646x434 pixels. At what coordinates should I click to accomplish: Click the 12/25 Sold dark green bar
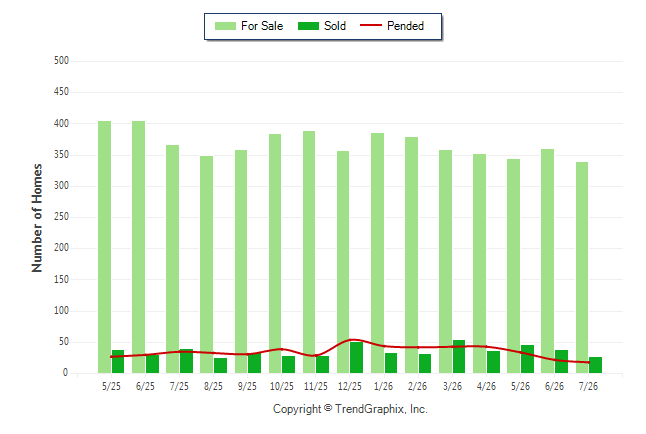[357, 357]
